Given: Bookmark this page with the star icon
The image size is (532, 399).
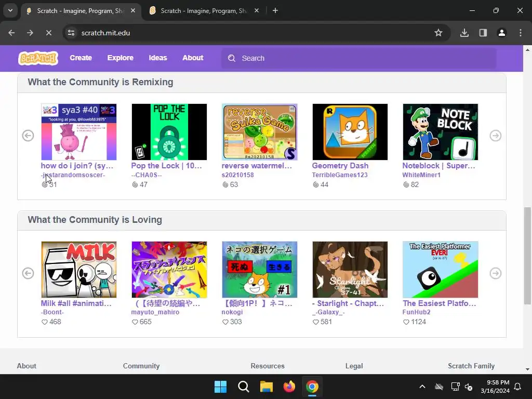Looking at the screenshot, I should click(438, 33).
